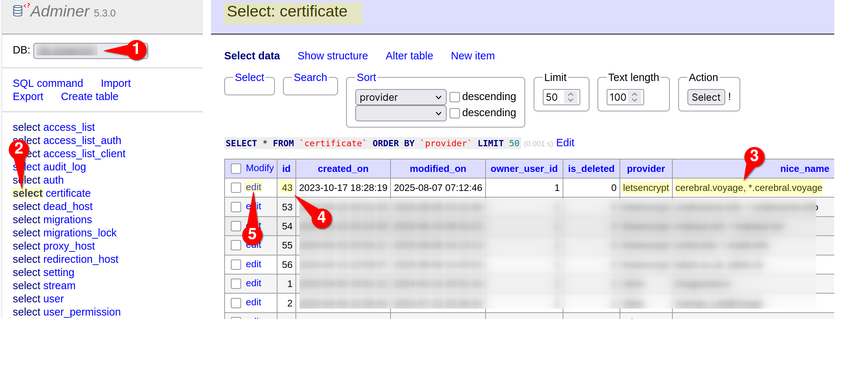Viewport: 868px width, 379px height.
Task: Open the New item tab
Action: 473,56
